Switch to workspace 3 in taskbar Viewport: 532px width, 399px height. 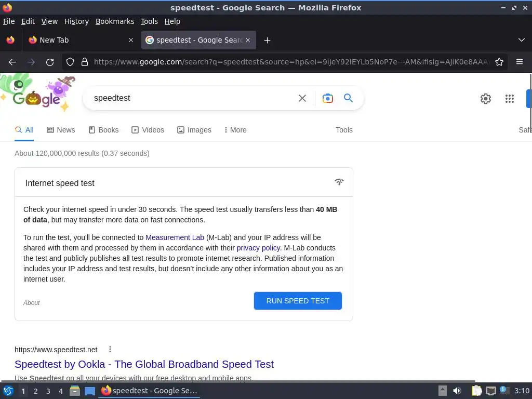48,391
